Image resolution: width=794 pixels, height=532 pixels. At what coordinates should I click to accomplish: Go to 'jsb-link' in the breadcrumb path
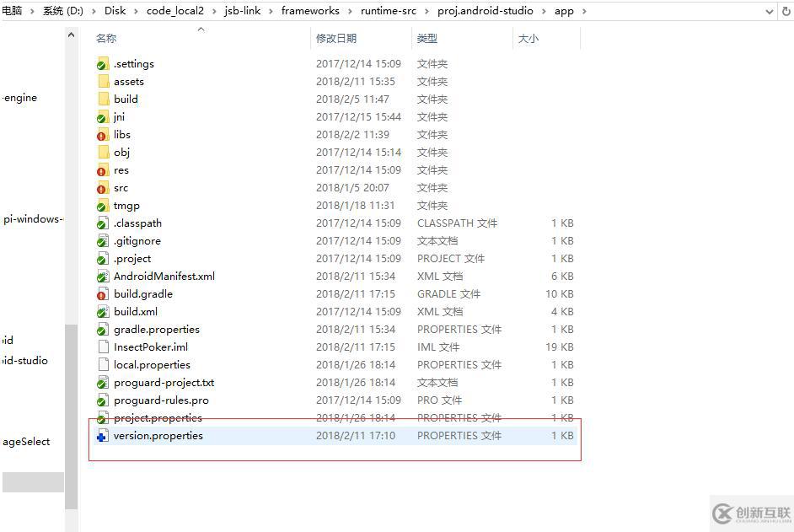[243, 11]
